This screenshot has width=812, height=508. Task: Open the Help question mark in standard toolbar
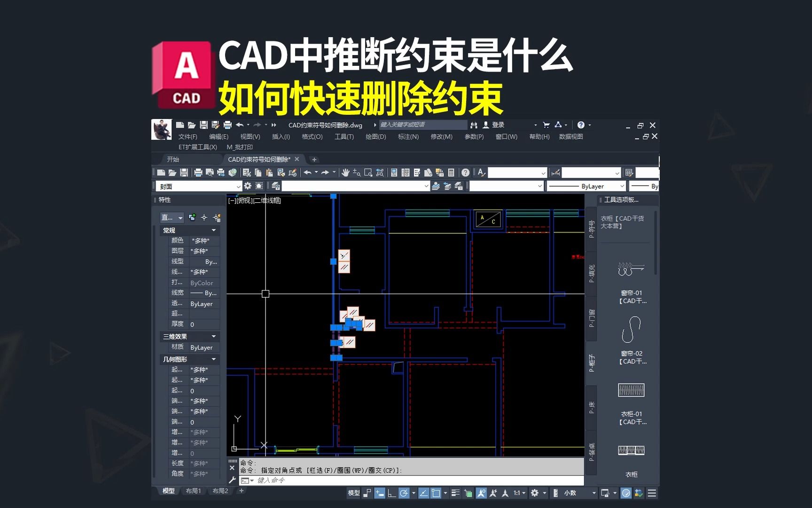tap(465, 173)
